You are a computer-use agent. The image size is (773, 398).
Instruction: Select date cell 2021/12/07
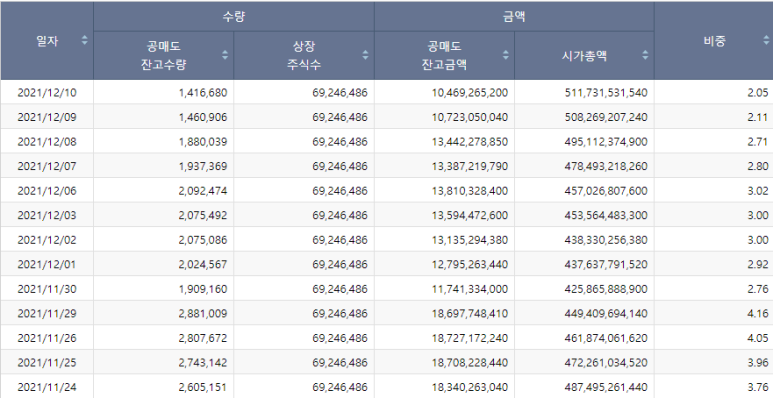coord(47,166)
